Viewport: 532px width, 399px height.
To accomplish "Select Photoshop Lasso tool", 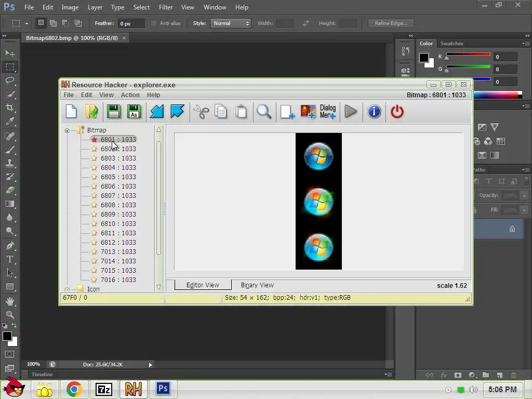I will coord(10,81).
